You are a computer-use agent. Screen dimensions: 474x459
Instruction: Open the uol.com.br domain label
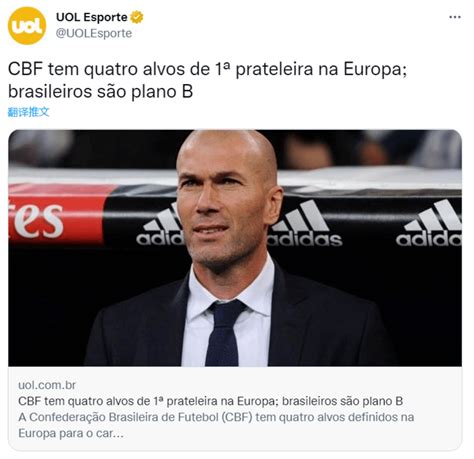(x=47, y=385)
